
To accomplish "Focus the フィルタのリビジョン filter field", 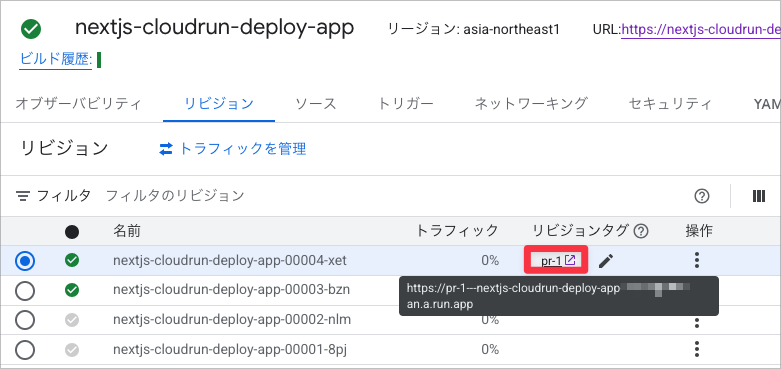I will pos(175,196).
